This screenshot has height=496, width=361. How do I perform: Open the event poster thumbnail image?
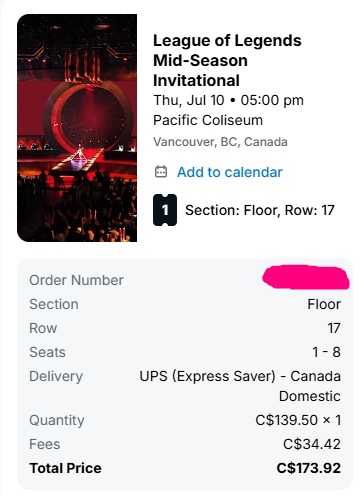77,128
